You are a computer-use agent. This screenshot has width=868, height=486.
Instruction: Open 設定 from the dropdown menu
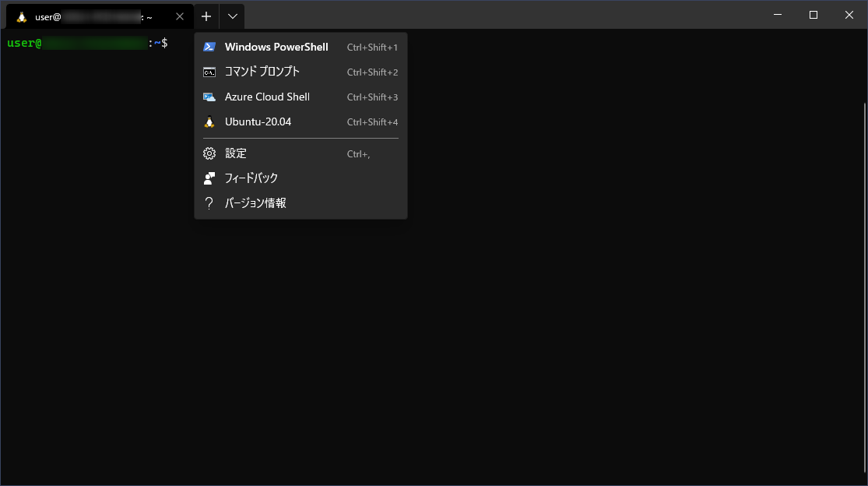tap(235, 153)
